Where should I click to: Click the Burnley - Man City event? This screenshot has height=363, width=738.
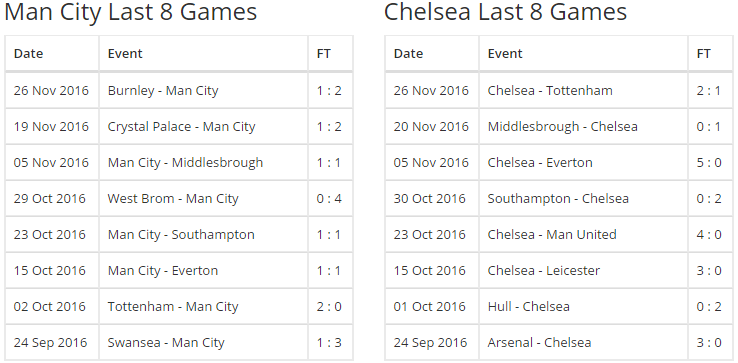coord(163,90)
